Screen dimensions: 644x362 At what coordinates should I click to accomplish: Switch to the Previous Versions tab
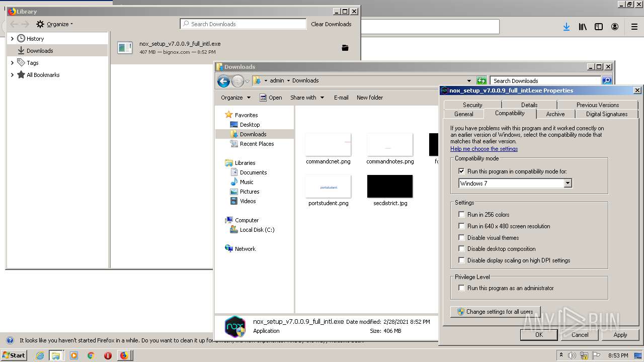point(598,105)
